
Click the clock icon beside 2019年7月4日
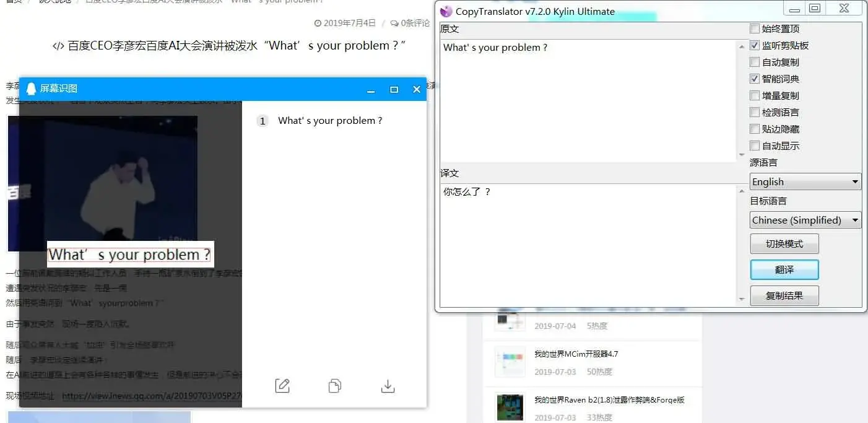pyautogui.click(x=318, y=23)
